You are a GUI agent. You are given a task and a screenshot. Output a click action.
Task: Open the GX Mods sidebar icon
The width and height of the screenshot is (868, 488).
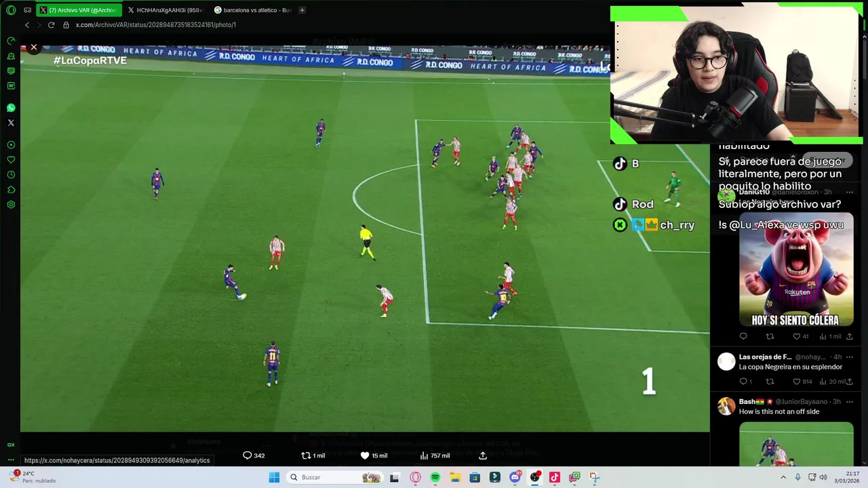pyautogui.click(x=11, y=70)
